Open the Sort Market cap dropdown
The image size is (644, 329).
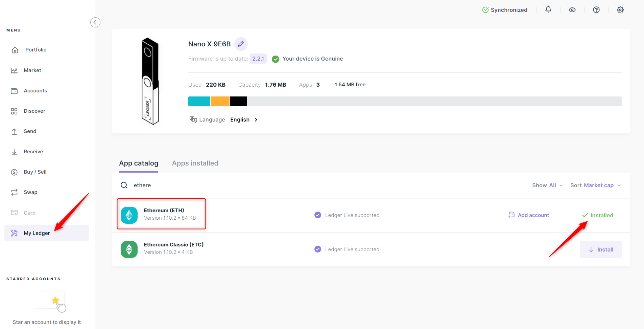click(x=595, y=185)
